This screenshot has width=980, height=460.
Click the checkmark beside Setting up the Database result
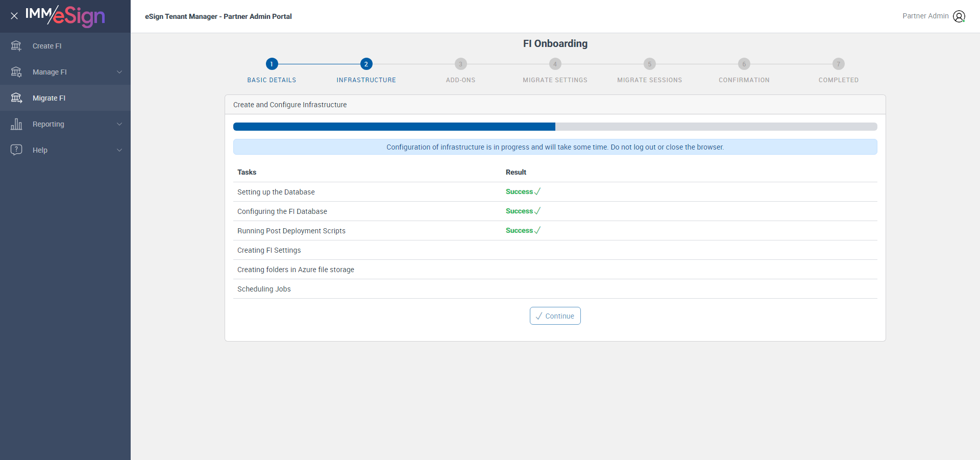[537, 191]
